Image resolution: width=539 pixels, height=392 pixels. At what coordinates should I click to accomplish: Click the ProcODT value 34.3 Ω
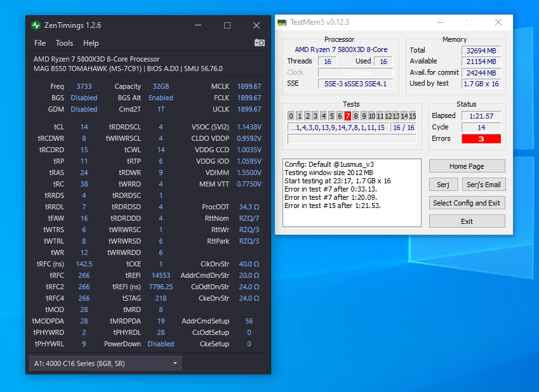click(x=249, y=207)
